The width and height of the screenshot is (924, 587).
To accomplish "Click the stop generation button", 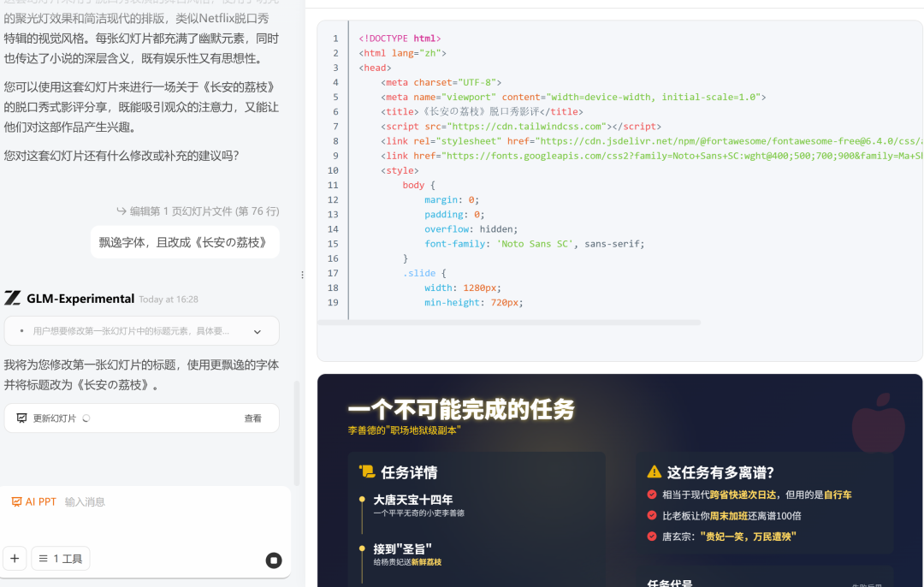I will click(273, 560).
